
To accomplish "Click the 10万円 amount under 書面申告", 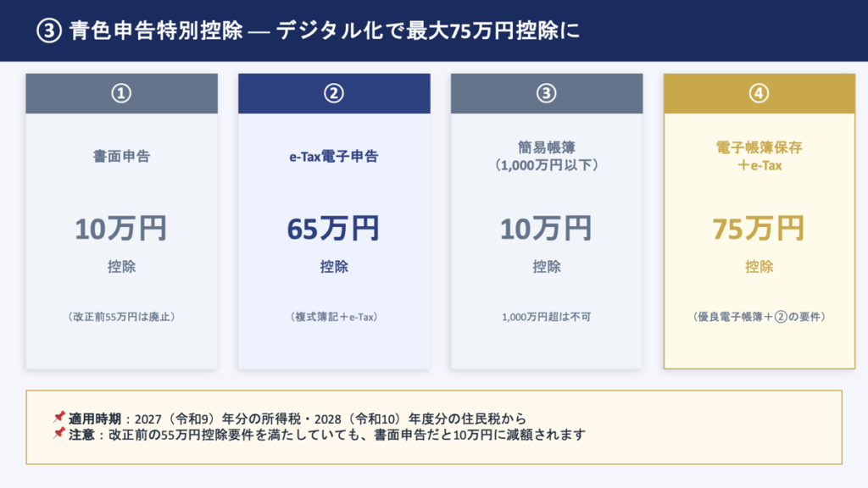I will (x=121, y=229).
